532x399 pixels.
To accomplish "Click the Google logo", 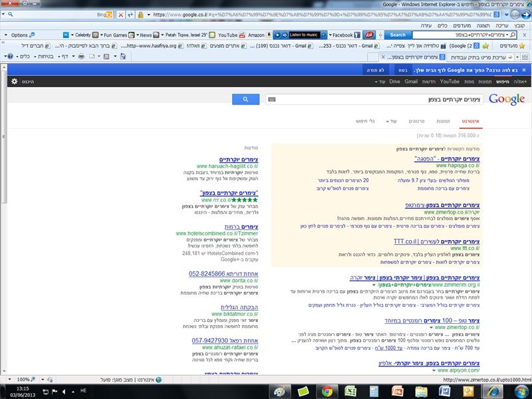I will coord(507,99).
